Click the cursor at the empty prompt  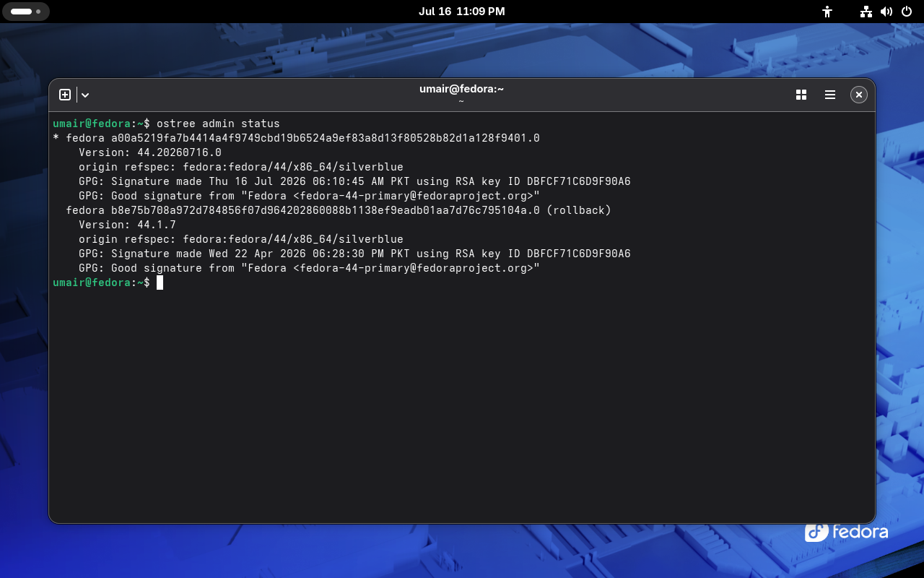pos(160,282)
